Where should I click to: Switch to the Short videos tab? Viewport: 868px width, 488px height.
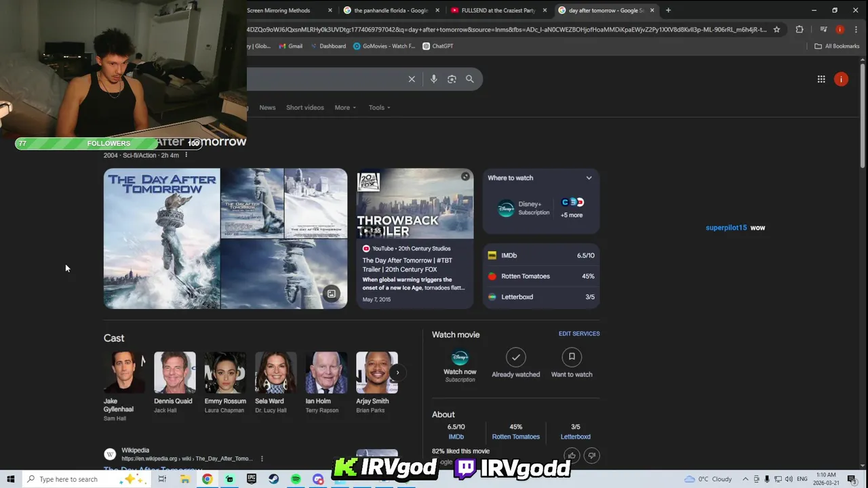point(304,107)
